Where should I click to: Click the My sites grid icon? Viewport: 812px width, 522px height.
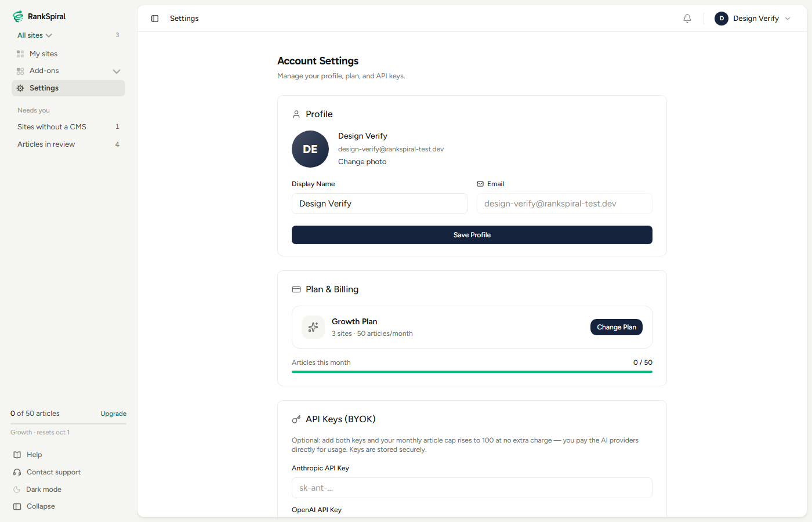click(20, 54)
